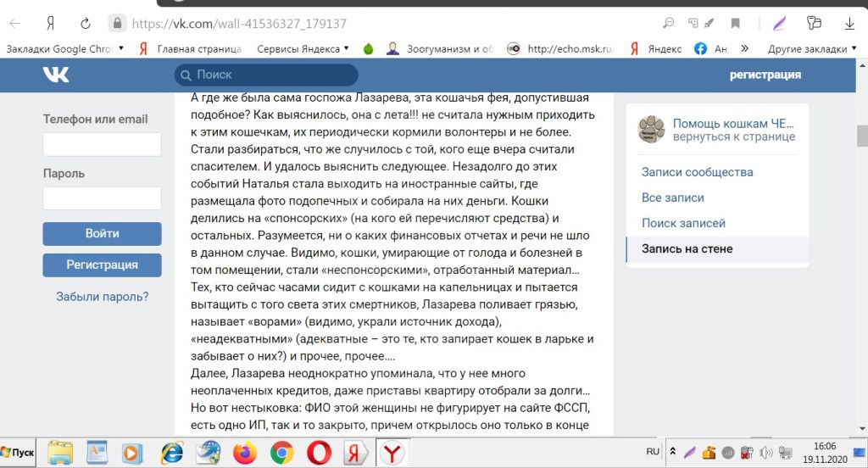Open downloads via the download arrow icon
The width and height of the screenshot is (868, 468).
(x=849, y=24)
